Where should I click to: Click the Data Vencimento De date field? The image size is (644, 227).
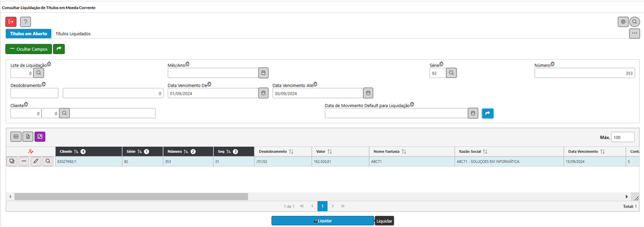213,93
